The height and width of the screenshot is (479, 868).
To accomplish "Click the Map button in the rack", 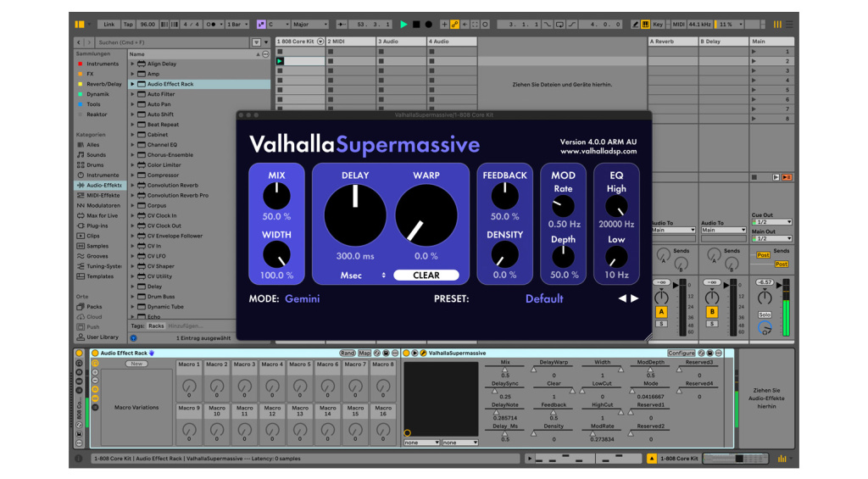I will pos(364,353).
